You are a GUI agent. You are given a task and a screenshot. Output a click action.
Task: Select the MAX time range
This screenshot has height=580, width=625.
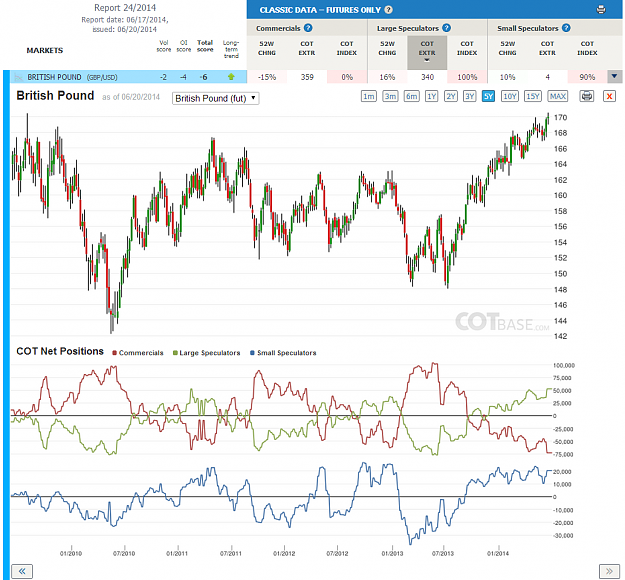point(558,96)
